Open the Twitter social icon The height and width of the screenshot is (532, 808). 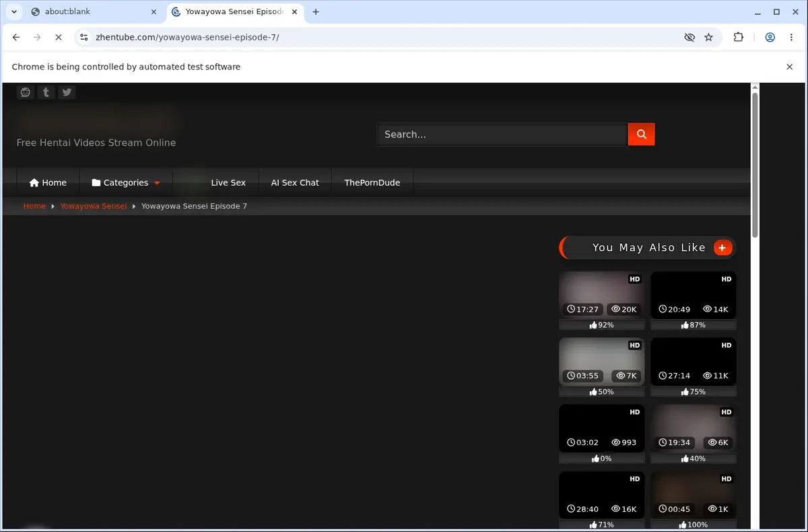tap(66, 92)
